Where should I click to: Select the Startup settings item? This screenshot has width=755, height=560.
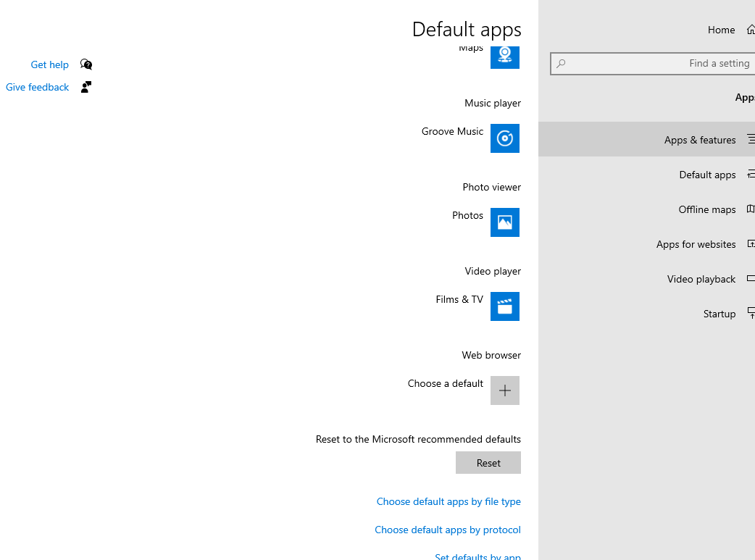(x=646, y=314)
